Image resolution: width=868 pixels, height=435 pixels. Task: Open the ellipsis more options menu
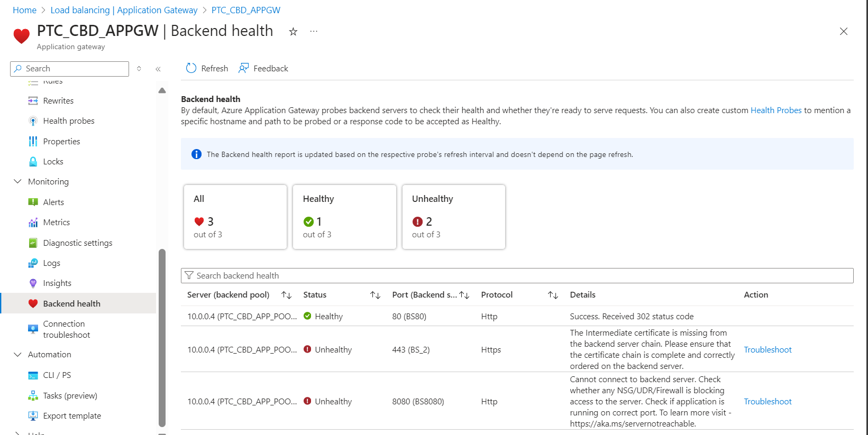pyautogui.click(x=314, y=32)
